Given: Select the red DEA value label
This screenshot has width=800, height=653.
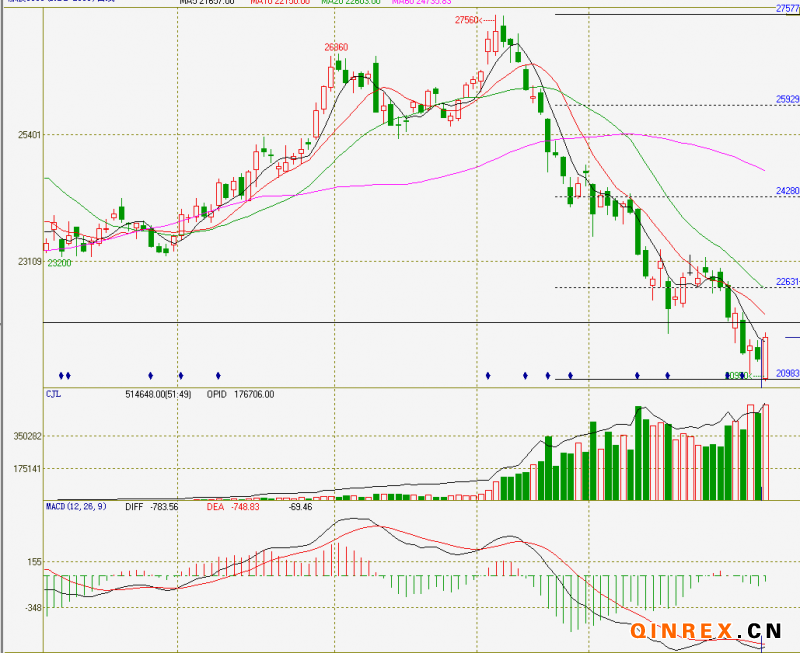Looking at the screenshot, I should coord(232,507).
